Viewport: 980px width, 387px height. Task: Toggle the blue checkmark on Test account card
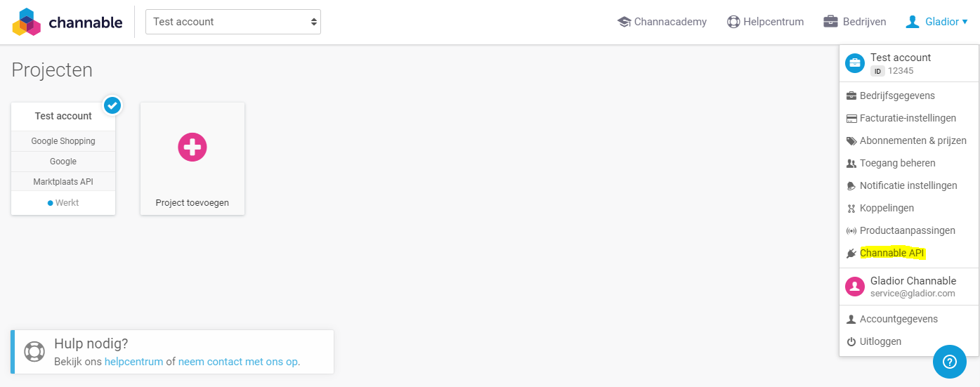(112, 105)
